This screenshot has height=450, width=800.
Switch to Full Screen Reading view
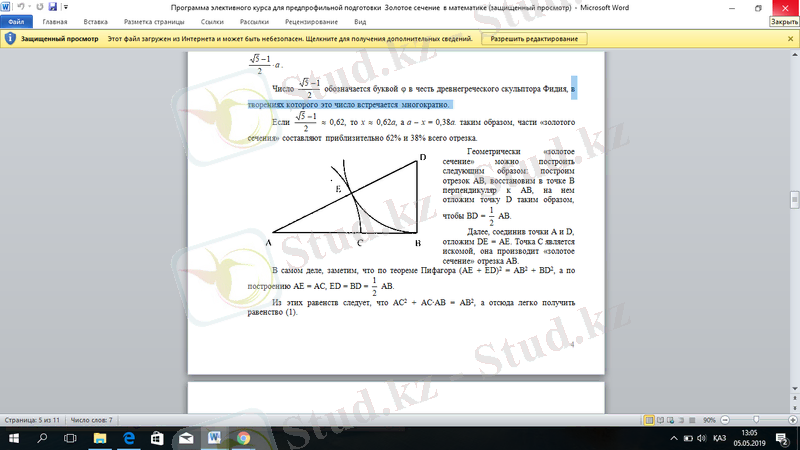[x=660, y=420]
